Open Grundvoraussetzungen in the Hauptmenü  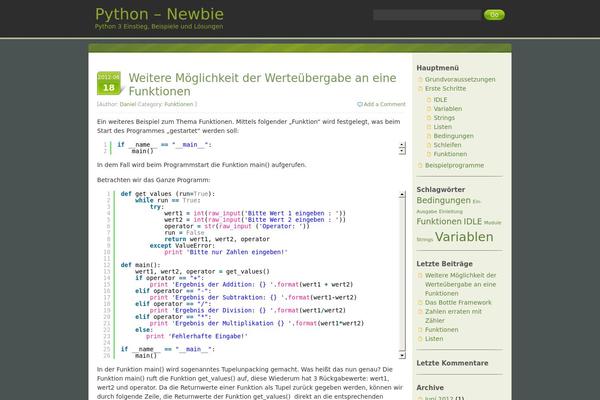pyautogui.click(x=460, y=79)
